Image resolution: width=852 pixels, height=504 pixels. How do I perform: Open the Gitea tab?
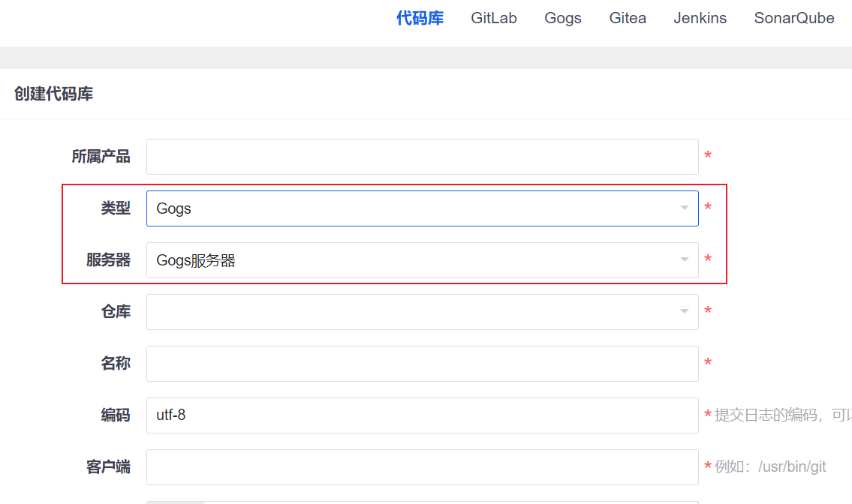pos(627,18)
